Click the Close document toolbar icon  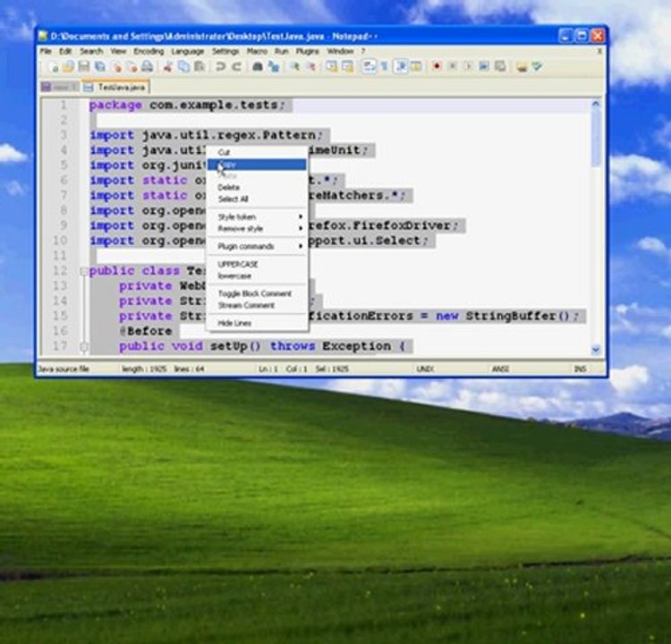116,67
